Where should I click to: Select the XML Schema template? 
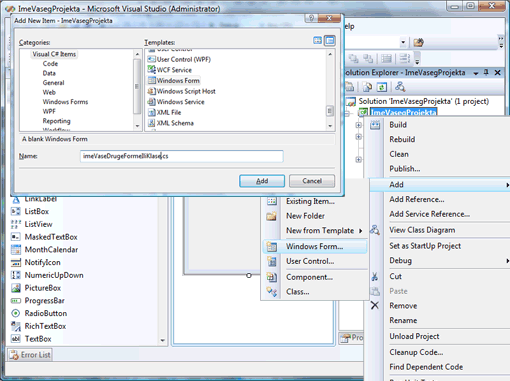[x=171, y=123]
